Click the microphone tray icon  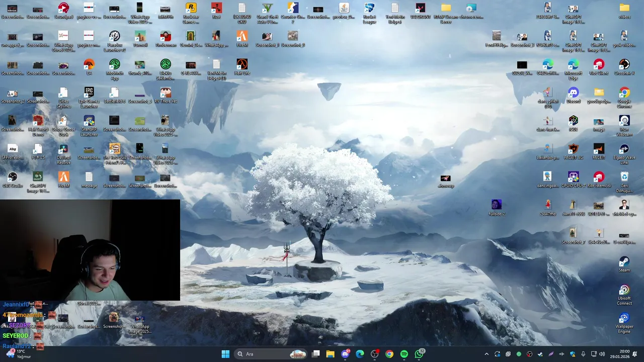click(x=583, y=354)
